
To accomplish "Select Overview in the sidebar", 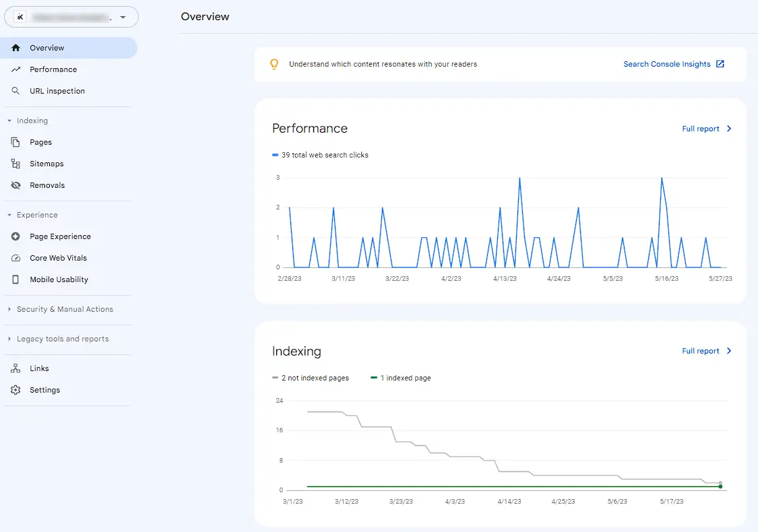I will click(x=69, y=48).
